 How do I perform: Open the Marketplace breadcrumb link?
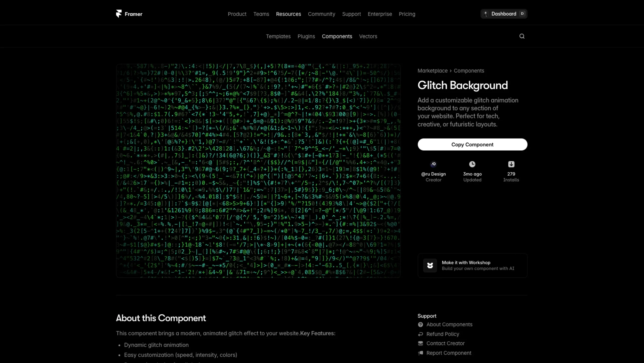pos(432,71)
